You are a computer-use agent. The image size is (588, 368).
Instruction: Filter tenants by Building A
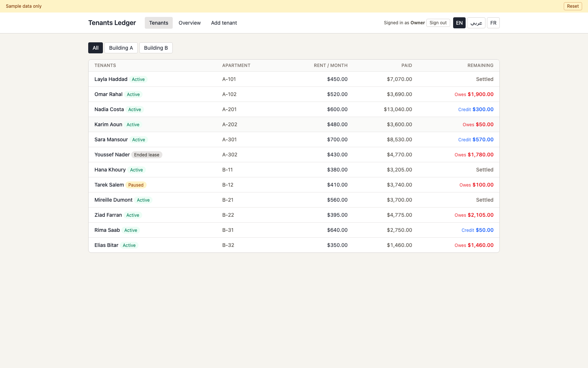121,48
